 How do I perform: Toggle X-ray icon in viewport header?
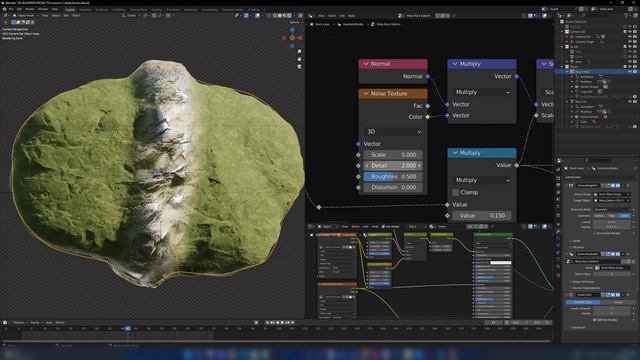coord(269,16)
